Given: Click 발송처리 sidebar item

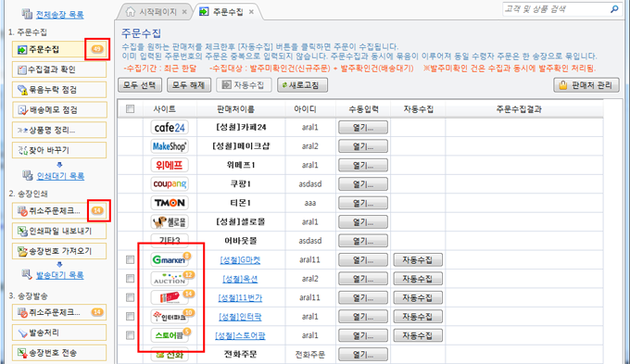Looking at the screenshot, I should 59,333.
